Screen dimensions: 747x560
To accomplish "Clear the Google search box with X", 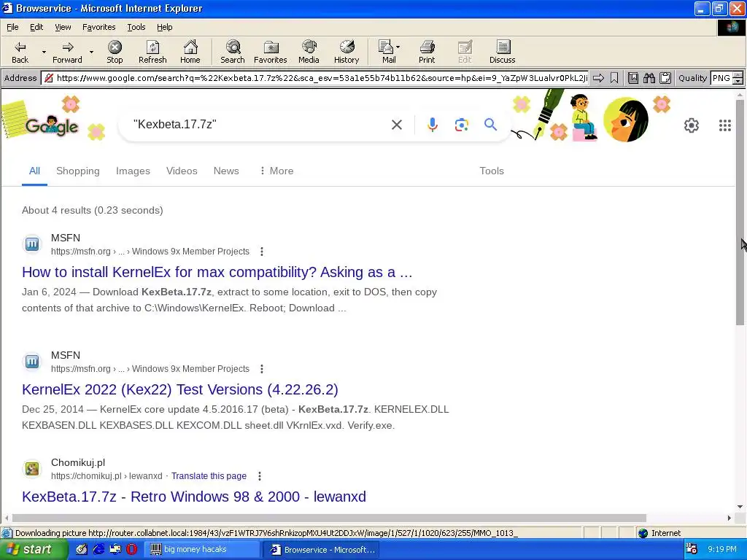I will pos(396,125).
